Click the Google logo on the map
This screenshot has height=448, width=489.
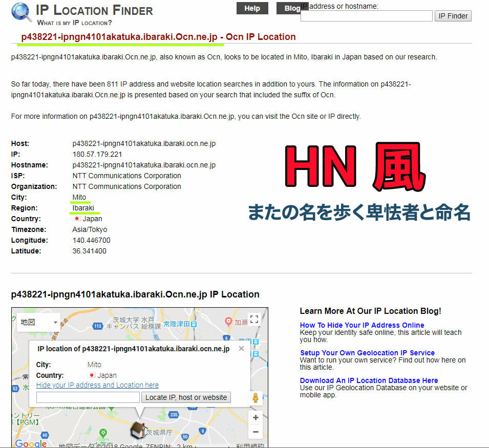pos(31,443)
